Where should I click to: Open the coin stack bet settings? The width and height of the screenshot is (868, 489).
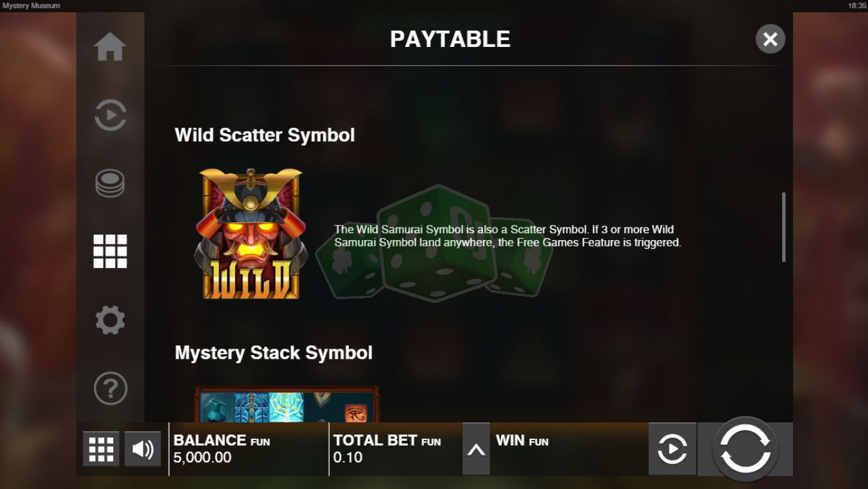coord(110,184)
